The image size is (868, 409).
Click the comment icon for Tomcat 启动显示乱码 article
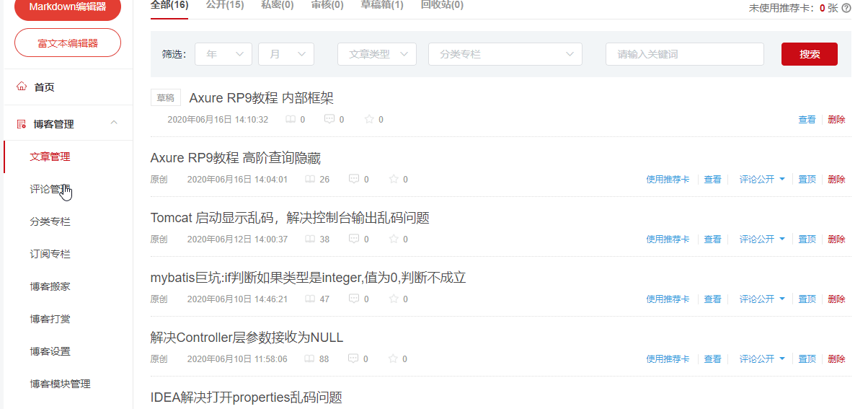(x=354, y=239)
